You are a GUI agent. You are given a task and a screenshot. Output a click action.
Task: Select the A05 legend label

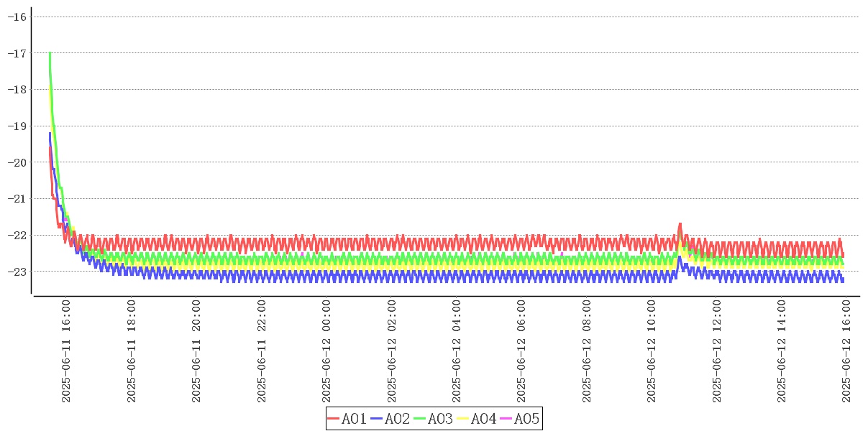point(527,419)
